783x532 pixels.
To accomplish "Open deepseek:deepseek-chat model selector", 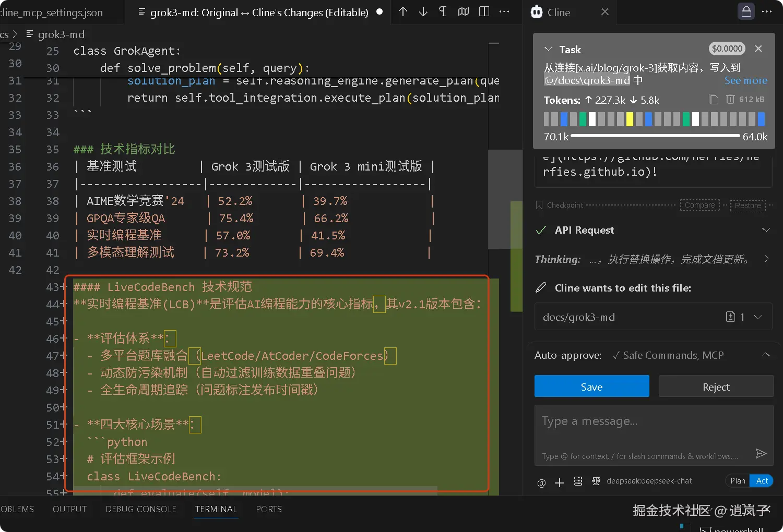I will pyautogui.click(x=649, y=481).
